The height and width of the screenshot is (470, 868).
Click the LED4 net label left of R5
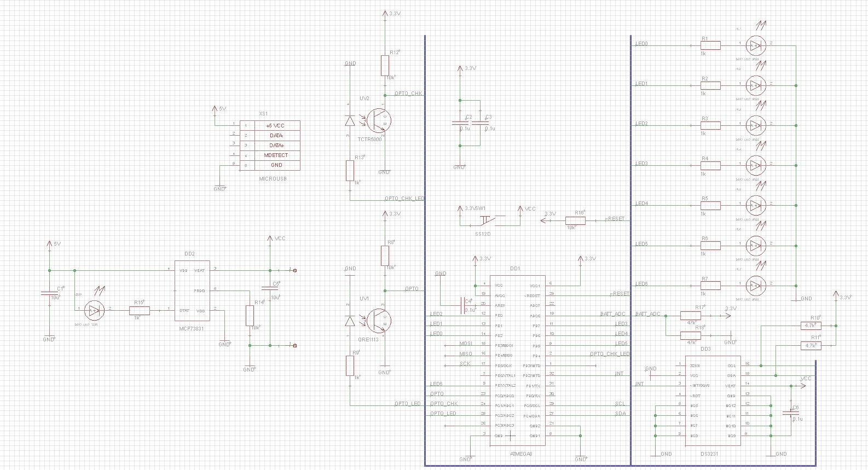coord(641,204)
